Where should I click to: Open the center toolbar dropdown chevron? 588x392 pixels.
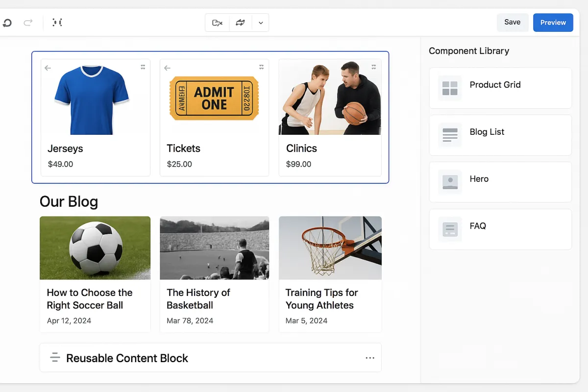[x=261, y=23]
